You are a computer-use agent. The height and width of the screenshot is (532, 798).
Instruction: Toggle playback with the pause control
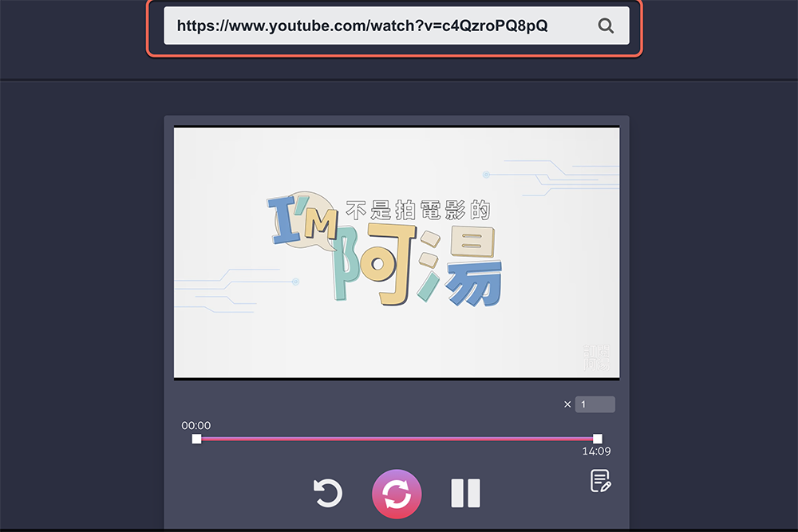(x=466, y=493)
